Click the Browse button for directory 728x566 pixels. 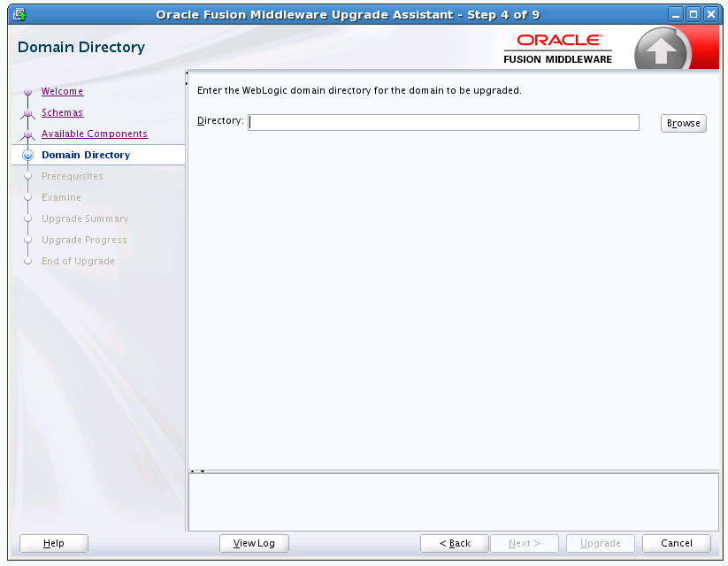(x=684, y=123)
